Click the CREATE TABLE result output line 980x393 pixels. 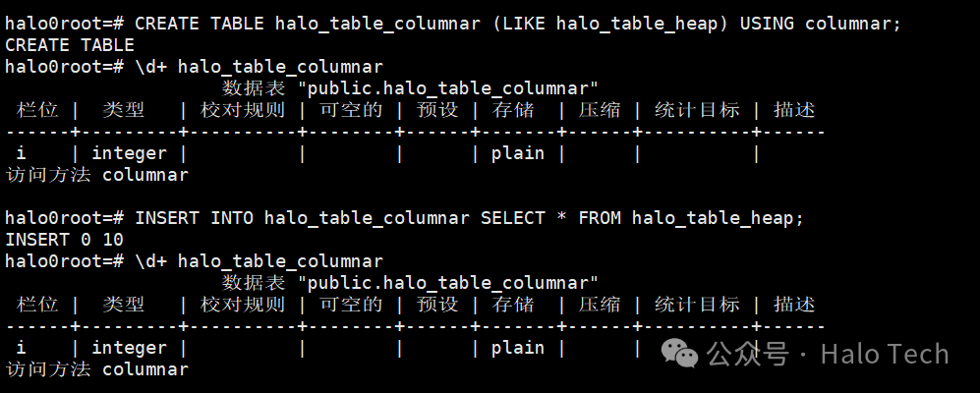coord(70,45)
